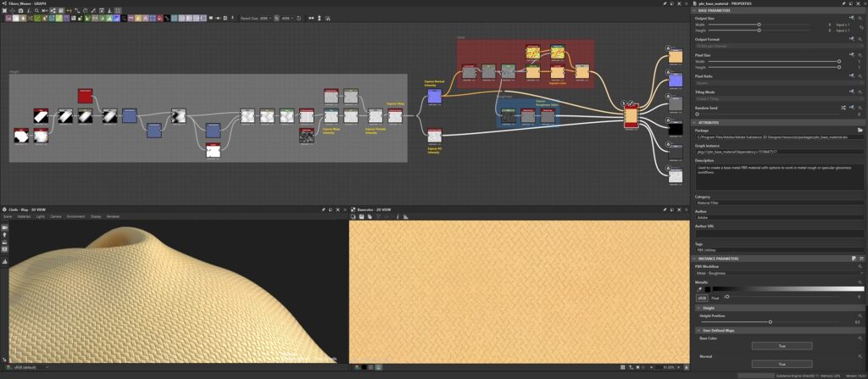Open the Camera menu in 3D view
The width and height of the screenshot is (868, 379).
click(x=55, y=216)
